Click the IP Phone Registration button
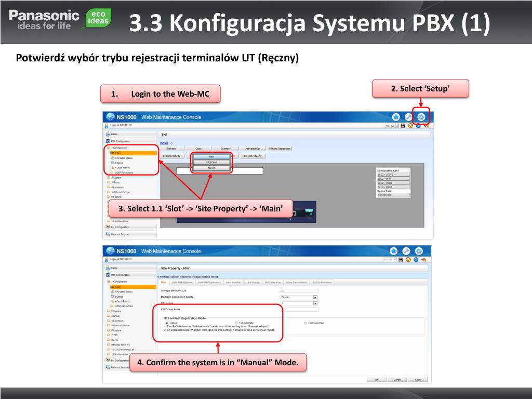The height and width of the screenshot is (399, 532). tap(280, 149)
